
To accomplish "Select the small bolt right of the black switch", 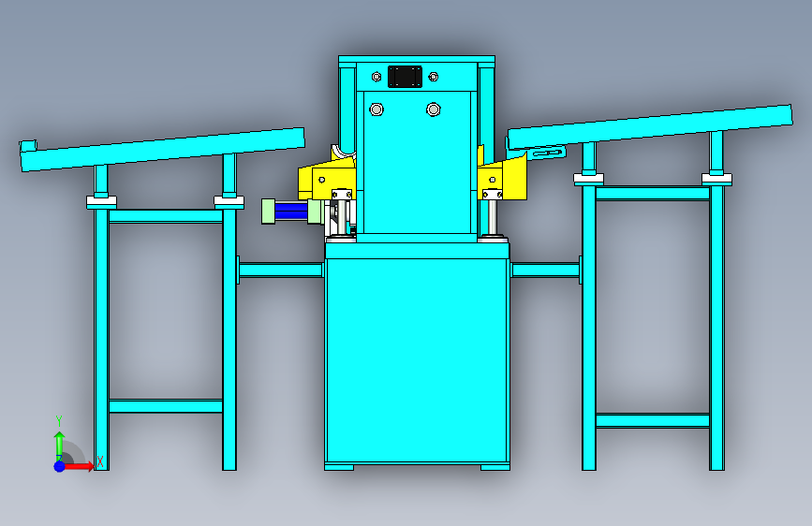I will (434, 77).
